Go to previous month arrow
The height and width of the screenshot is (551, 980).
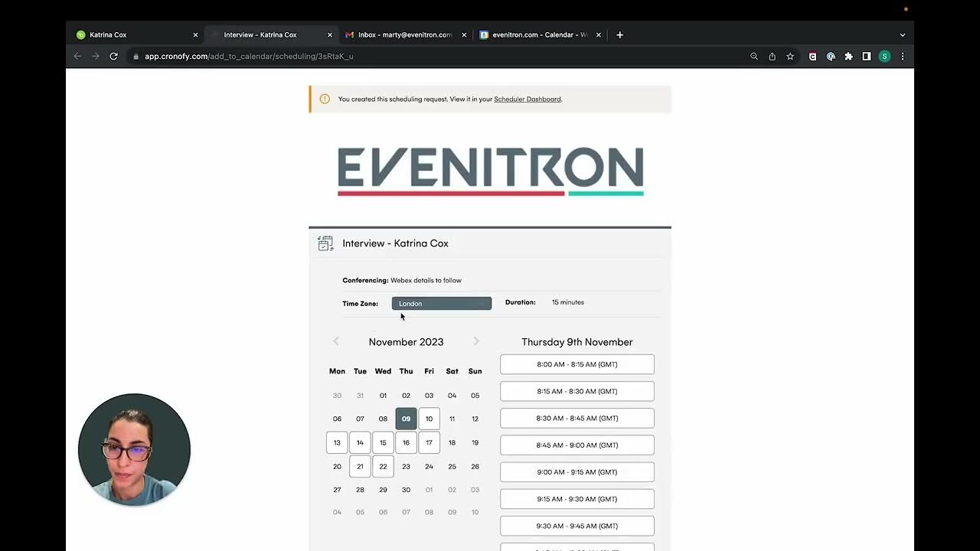(336, 341)
